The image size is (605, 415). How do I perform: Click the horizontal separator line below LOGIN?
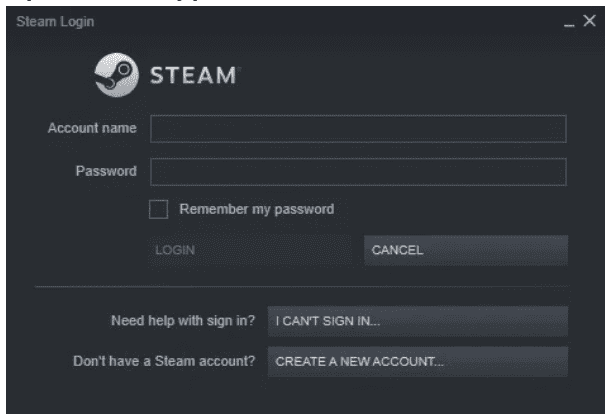(300, 288)
